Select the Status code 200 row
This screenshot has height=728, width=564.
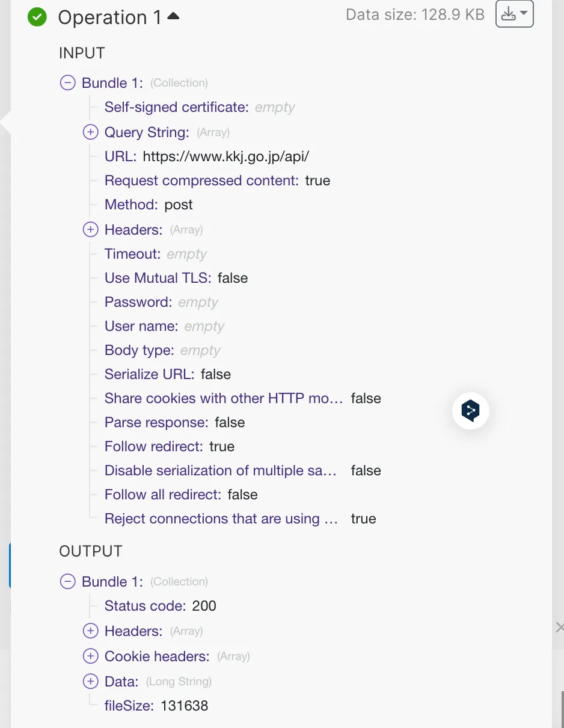160,606
